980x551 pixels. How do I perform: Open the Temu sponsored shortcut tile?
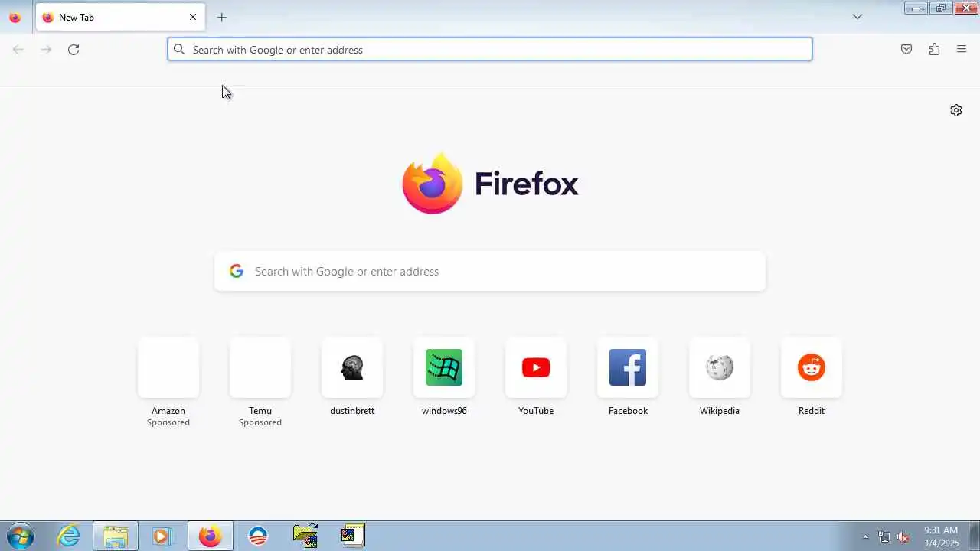coord(260,368)
